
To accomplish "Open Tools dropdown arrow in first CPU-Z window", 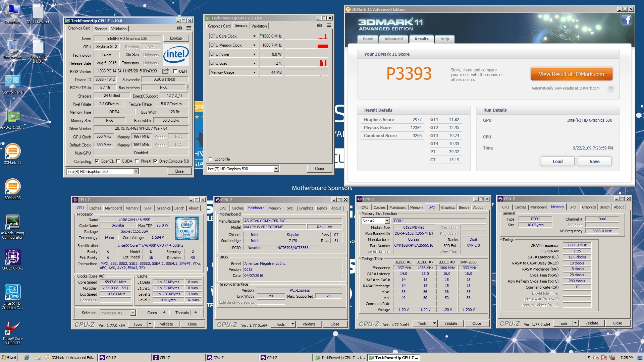I will click(150, 324).
